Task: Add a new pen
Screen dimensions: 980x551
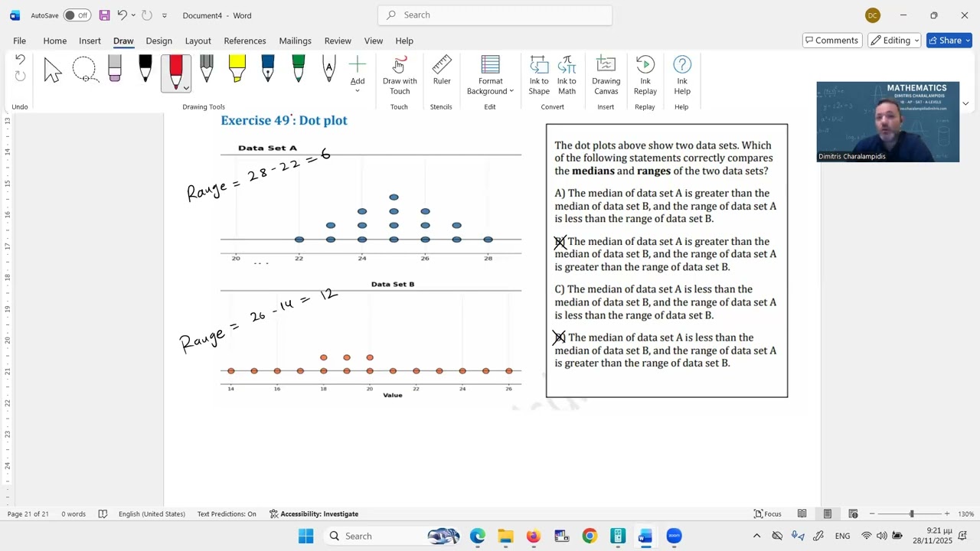Action: pyautogui.click(x=358, y=69)
